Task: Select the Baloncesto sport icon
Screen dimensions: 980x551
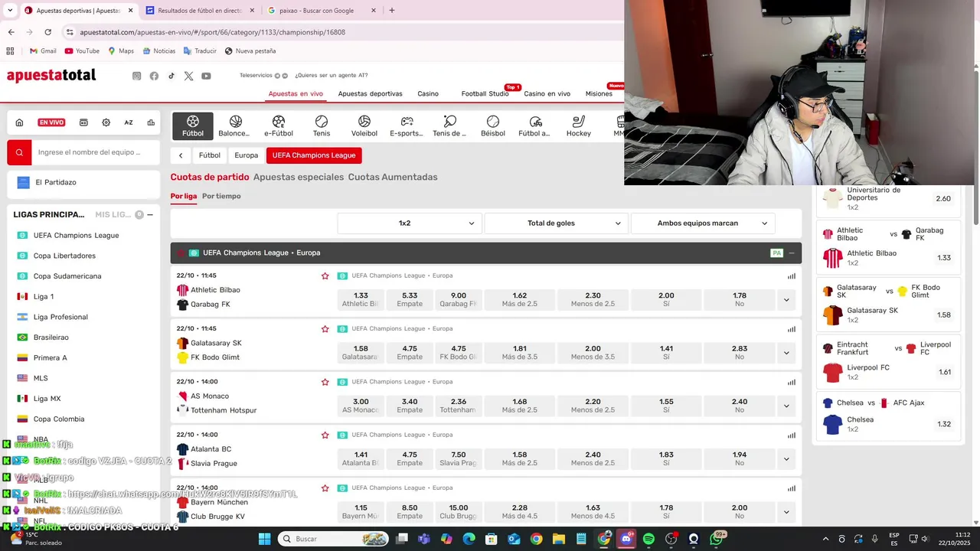Action: coord(234,126)
